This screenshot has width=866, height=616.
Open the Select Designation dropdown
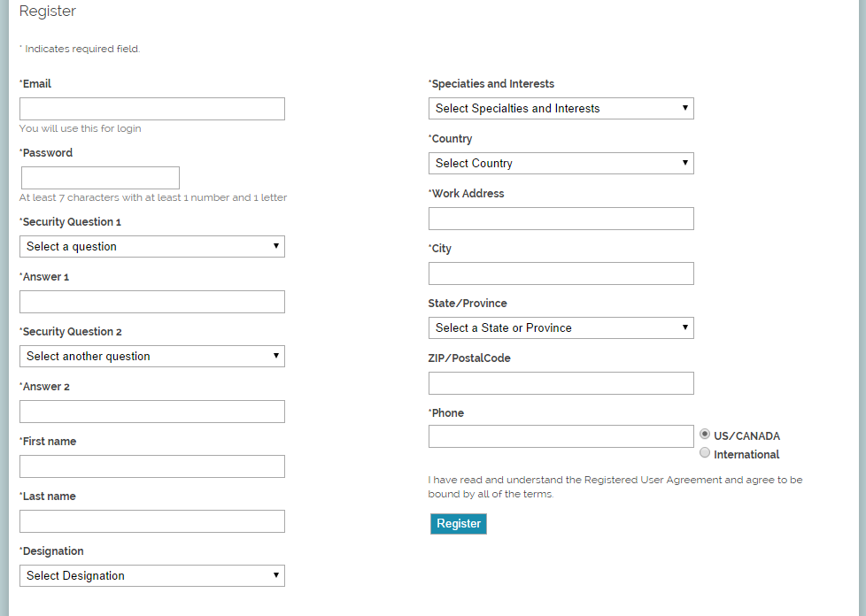tap(152, 576)
